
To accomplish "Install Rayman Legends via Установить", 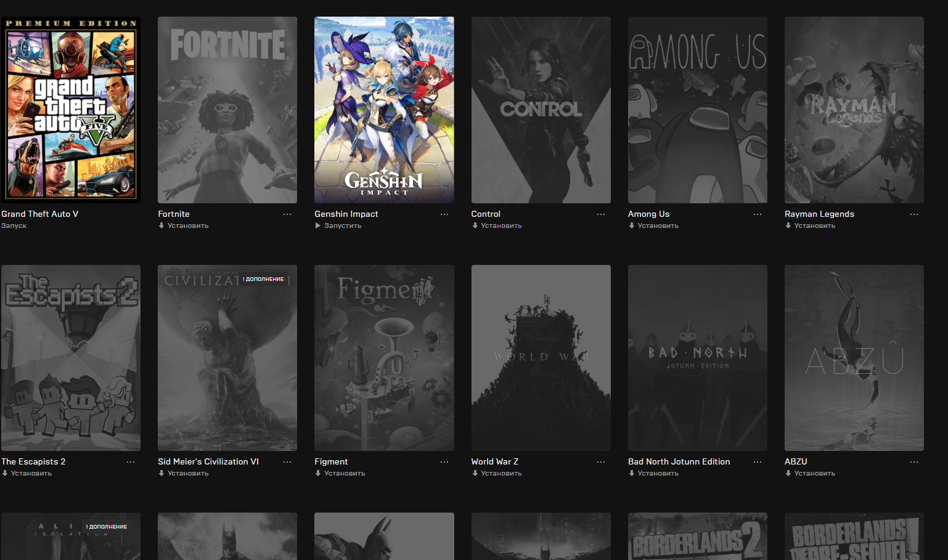I will coord(810,226).
